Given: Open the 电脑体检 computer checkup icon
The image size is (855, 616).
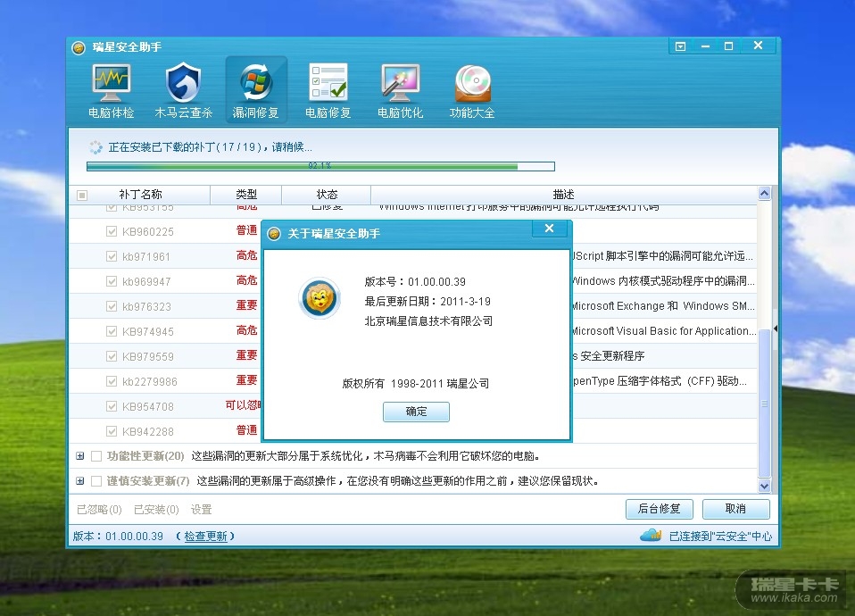Looking at the screenshot, I should coord(111,90).
